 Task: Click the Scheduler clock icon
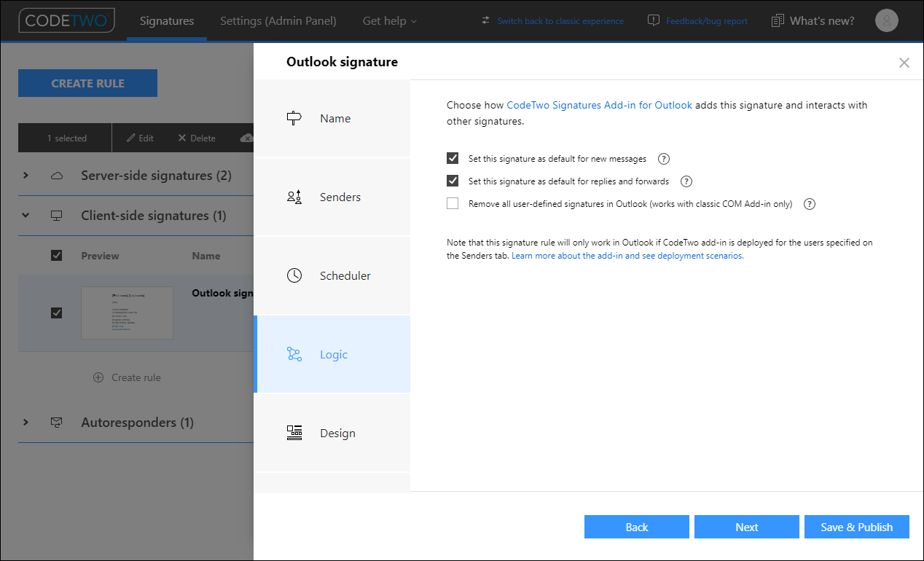(x=294, y=275)
